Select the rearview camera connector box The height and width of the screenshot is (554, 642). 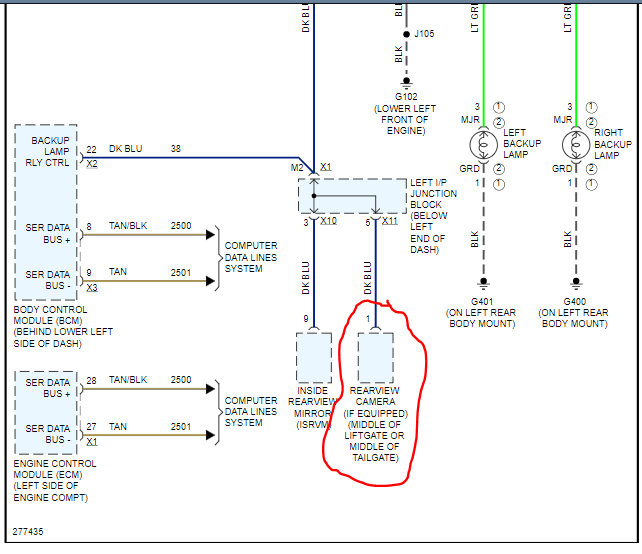(376, 357)
